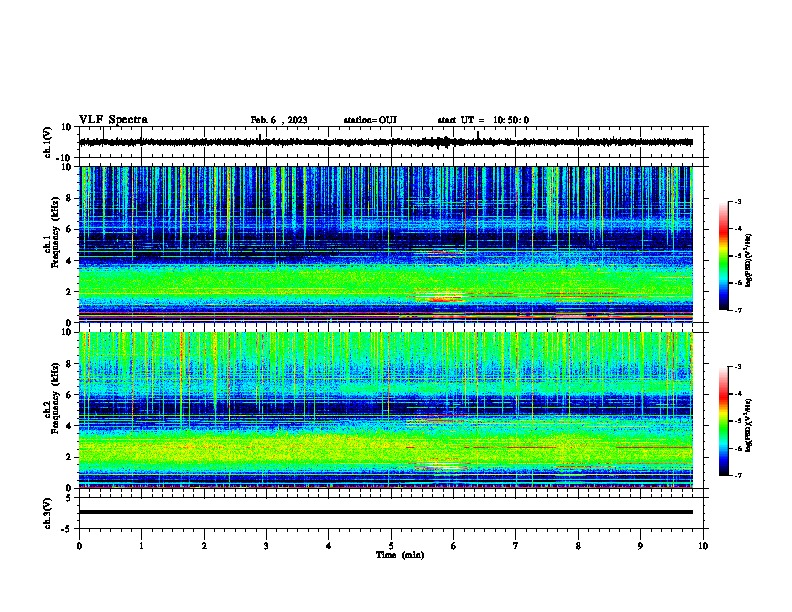
Task: Click time axis tick label "7"
Action: 516,546
